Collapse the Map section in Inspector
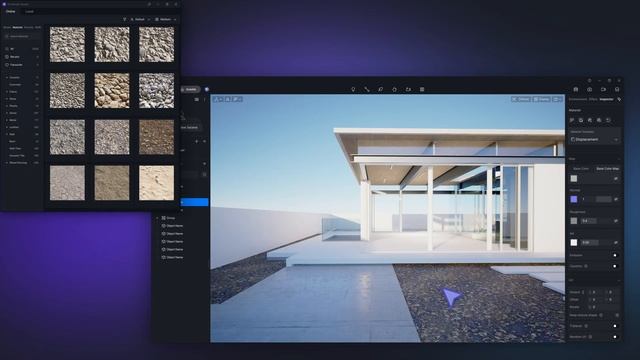 pyautogui.click(x=619, y=159)
